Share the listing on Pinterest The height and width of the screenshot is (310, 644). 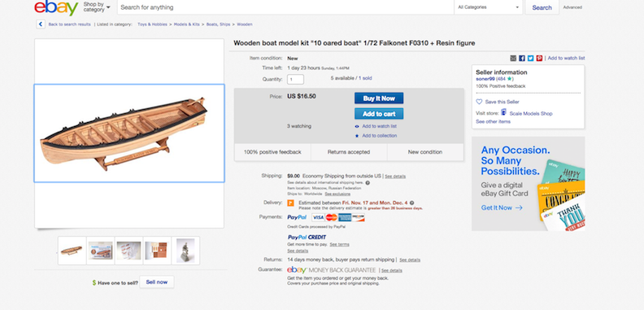pos(539,59)
